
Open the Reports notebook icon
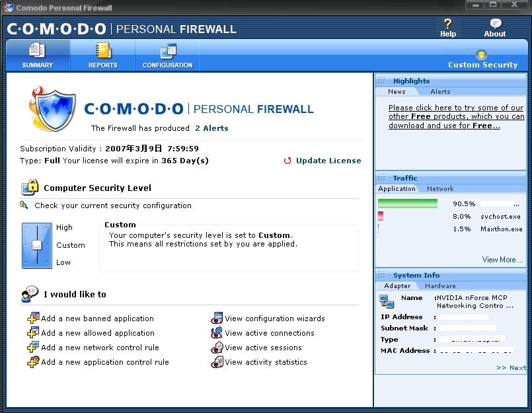pos(103,50)
